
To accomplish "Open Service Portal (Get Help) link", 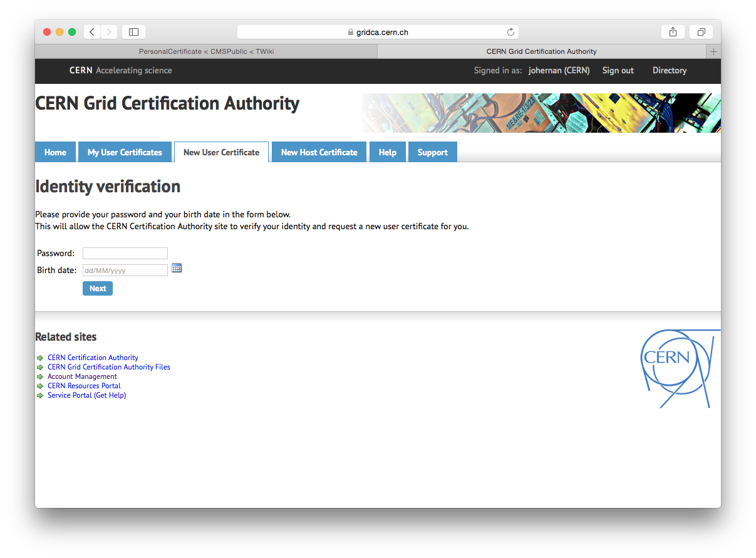I will 87,395.
